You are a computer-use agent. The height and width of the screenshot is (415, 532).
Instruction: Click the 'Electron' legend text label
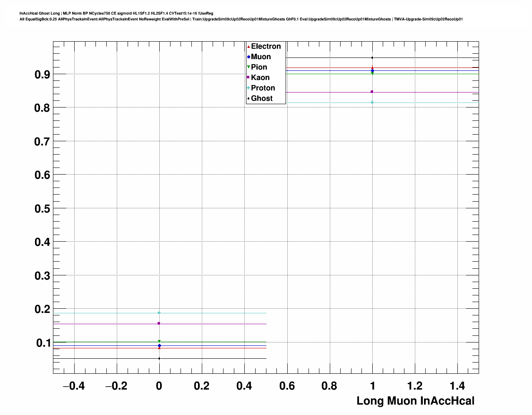[x=266, y=47]
